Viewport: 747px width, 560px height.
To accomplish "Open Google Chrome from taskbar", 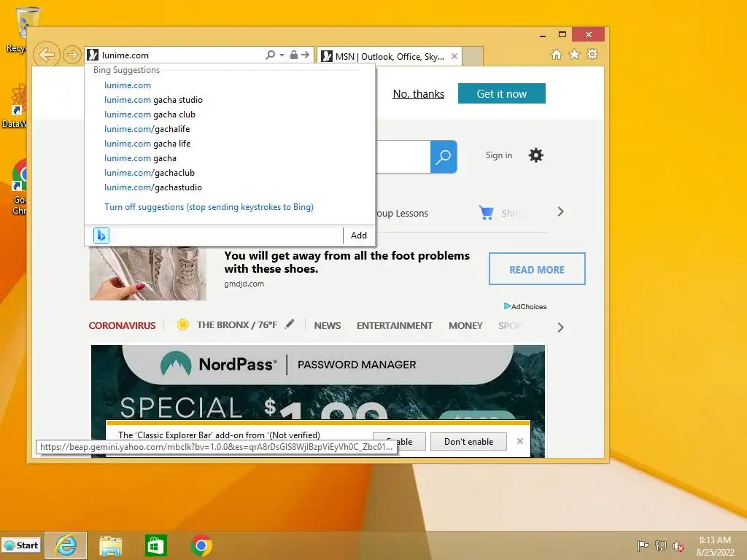I will pyautogui.click(x=201, y=545).
